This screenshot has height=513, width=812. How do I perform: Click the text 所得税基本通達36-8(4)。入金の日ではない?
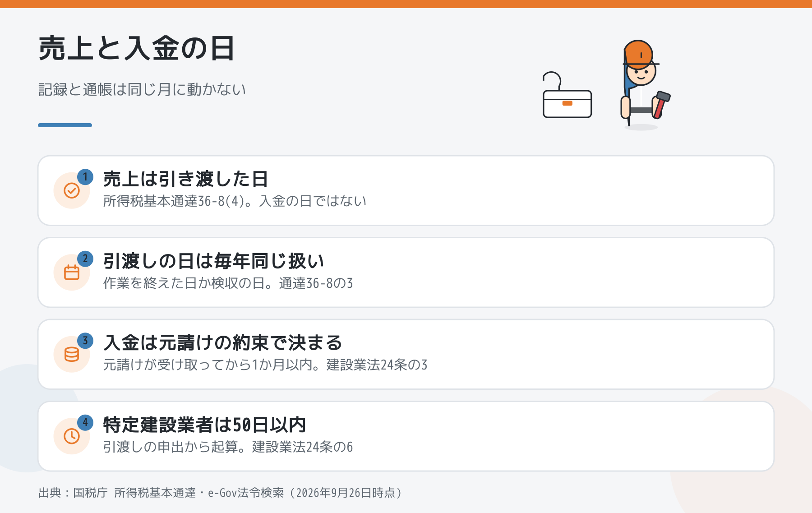tap(235, 201)
